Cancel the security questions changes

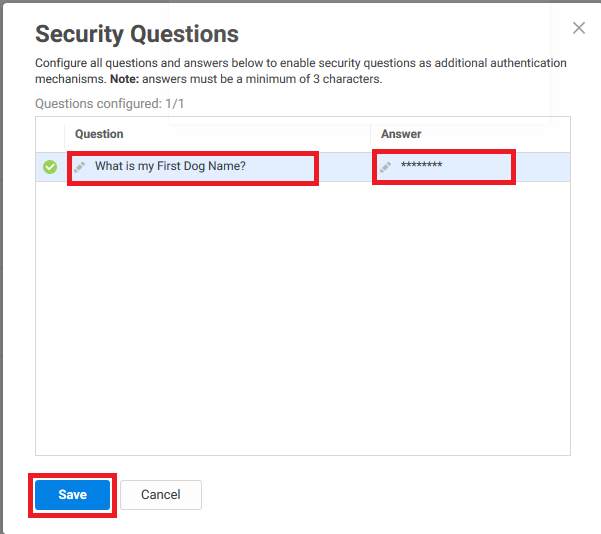161,495
